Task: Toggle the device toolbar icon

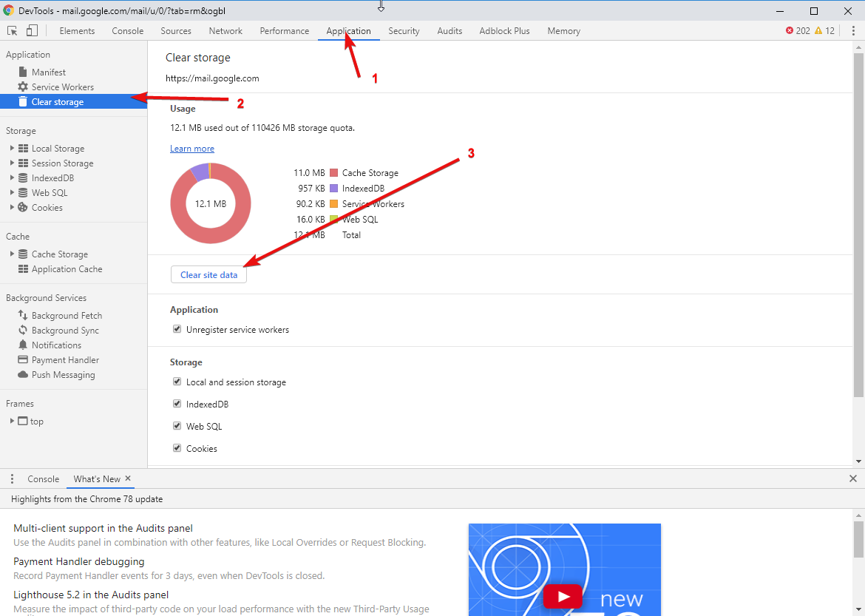Action: (x=32, y=31)
